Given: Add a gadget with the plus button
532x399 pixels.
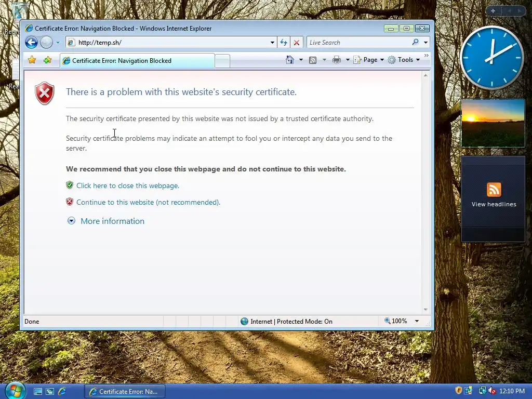Looking at the screenshot, I should tap(493, 11).
